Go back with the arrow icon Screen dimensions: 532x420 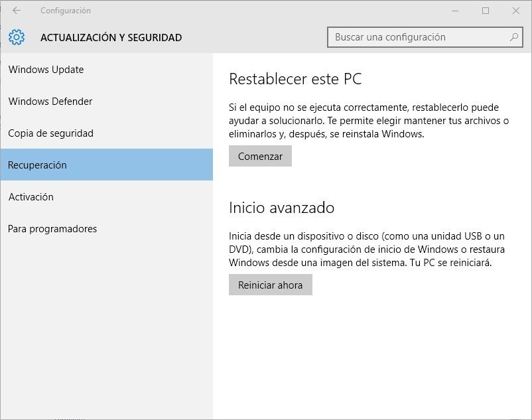[17, 11]
